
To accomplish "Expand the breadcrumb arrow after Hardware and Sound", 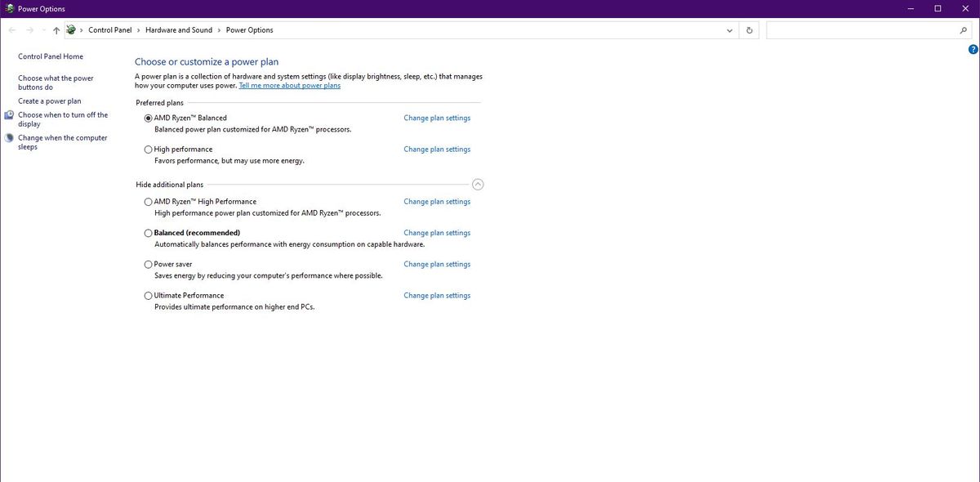I will tap(217, 29).
